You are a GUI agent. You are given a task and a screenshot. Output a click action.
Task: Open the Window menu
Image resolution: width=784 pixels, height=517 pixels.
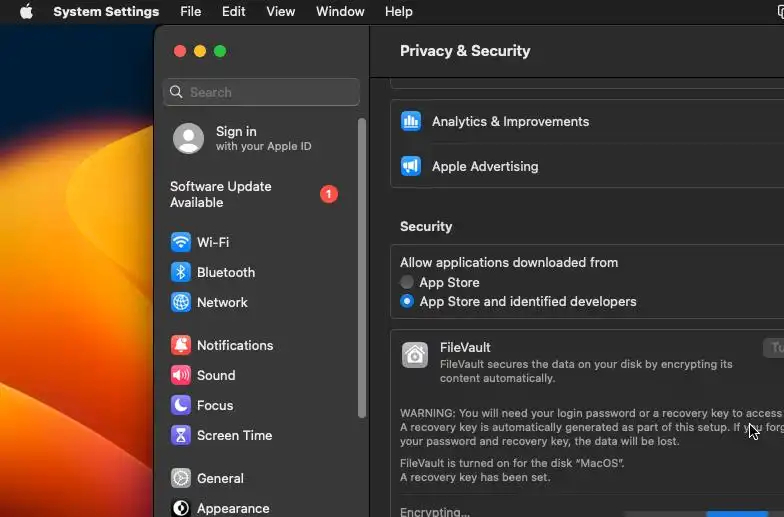click(340, 12)
